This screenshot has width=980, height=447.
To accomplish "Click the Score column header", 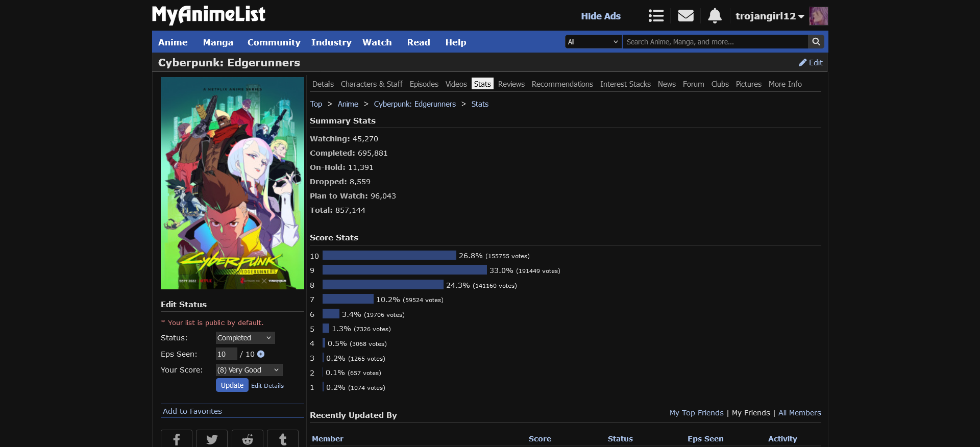I will click(540, 439).
